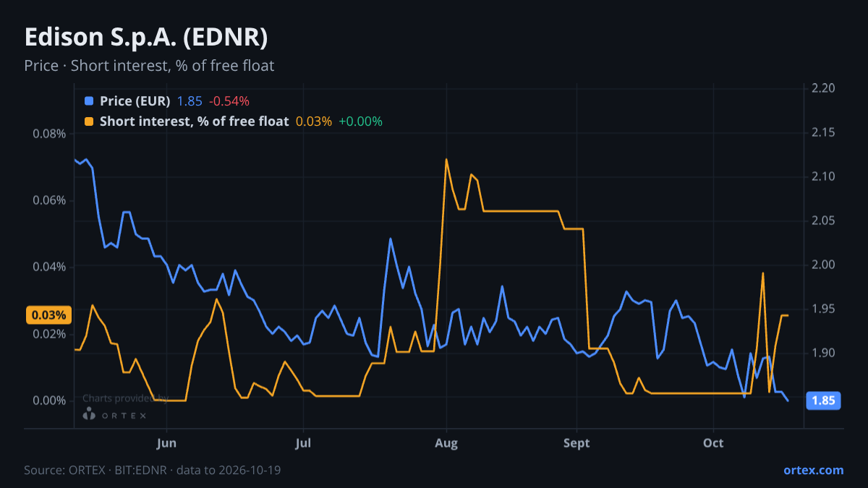Click the Sept x-axis label
Screen dimensions: 868x488
point(576,442)
